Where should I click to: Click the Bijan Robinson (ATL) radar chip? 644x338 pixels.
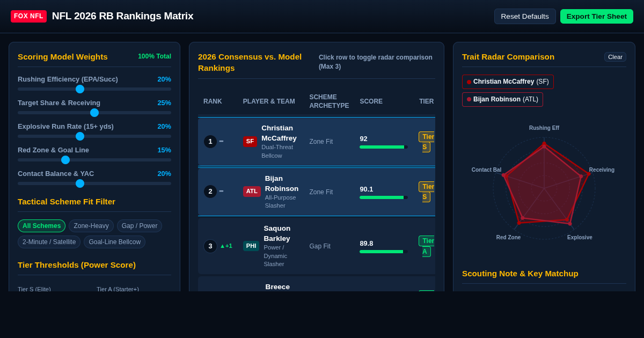click(502, 99)
